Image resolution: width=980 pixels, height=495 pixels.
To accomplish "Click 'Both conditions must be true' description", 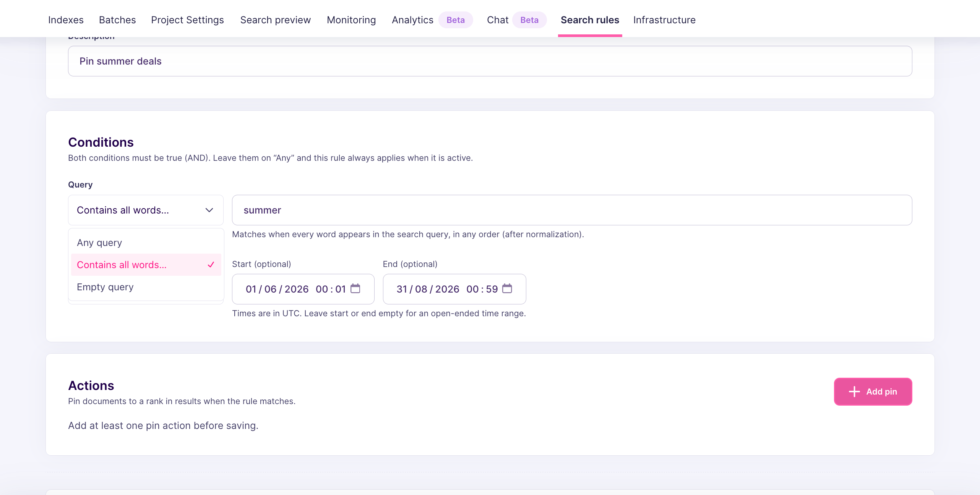I will 270,158.
